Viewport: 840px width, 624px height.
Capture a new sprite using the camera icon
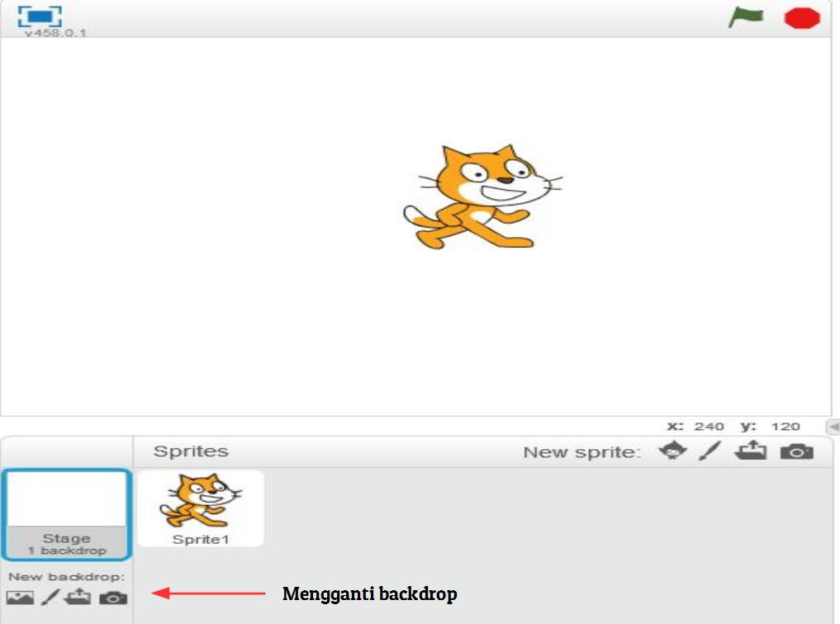coord(798,452)
